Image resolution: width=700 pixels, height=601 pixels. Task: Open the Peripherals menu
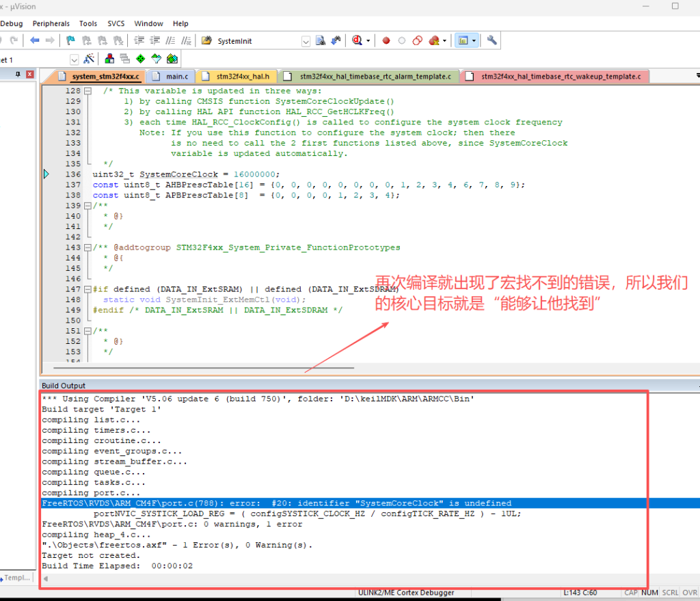pos(51,23)
